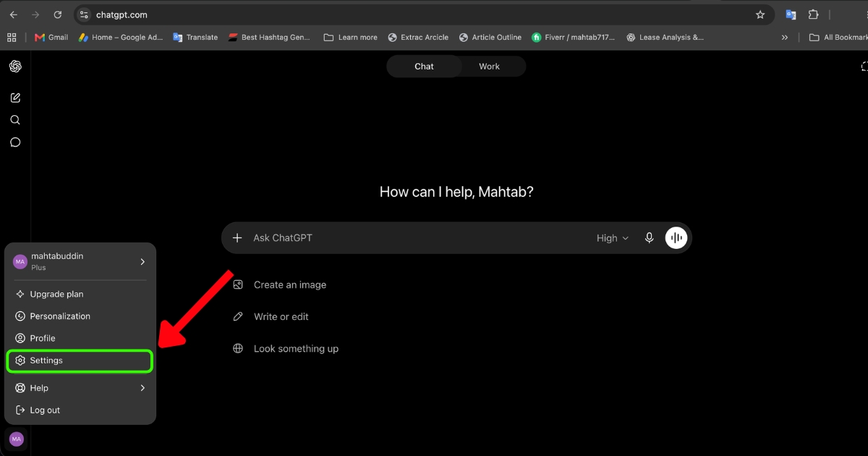Choose Log out in account menu
868x456 pixels.
[80, 410]
